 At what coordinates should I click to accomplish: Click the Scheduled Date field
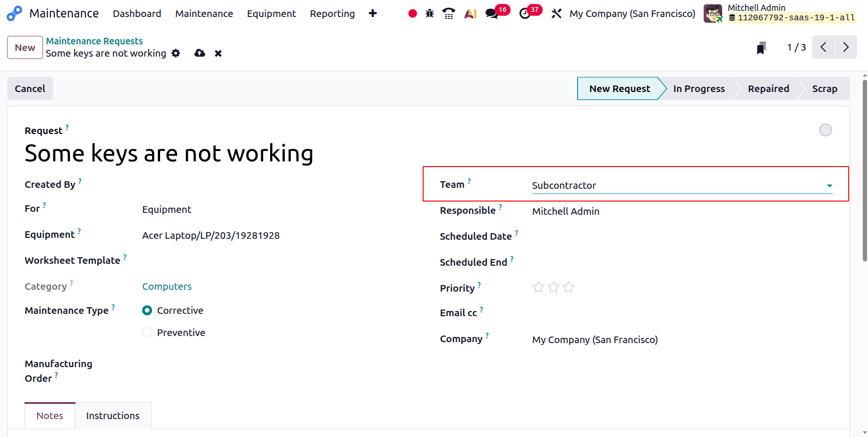coord(682,236)
